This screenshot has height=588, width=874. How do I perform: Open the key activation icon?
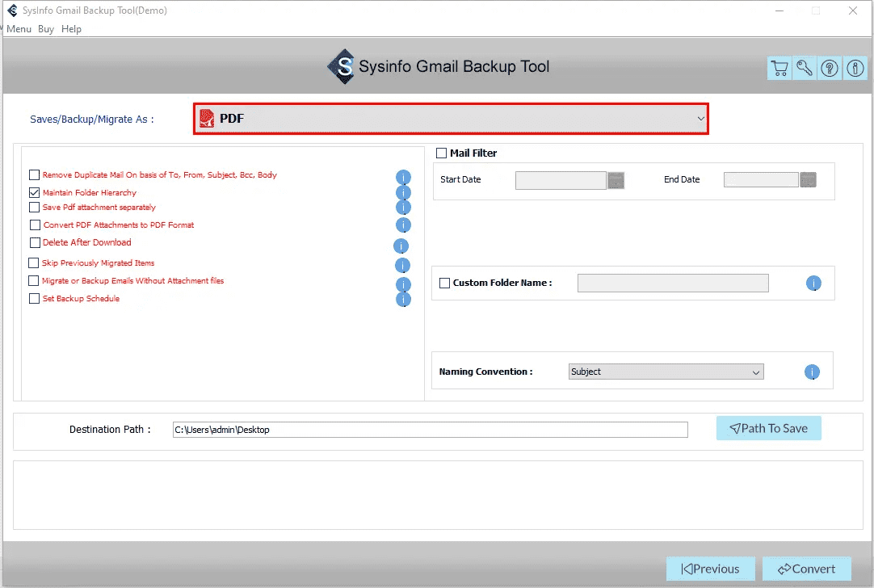[x=805, y=68]
